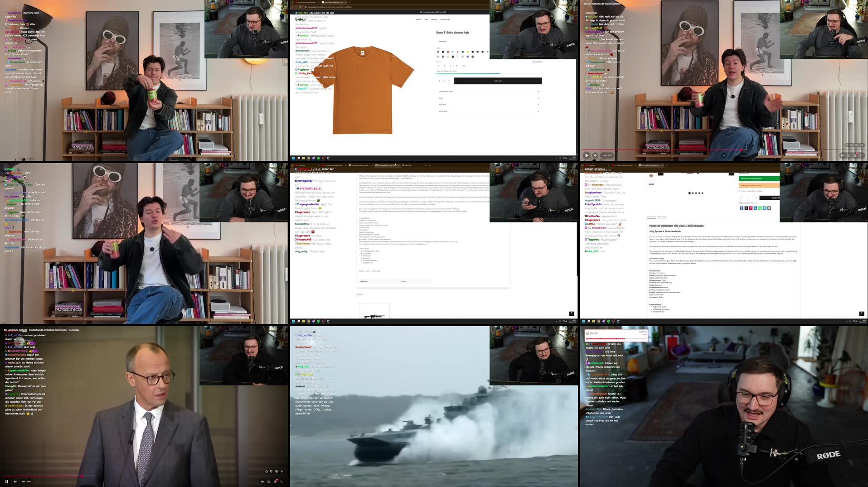Click the WhatsApp share icon
The image size is (868, 487).
point(760,208)
